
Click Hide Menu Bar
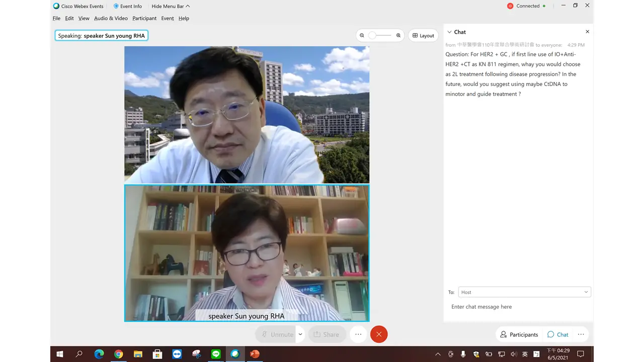tap(171, 6)
